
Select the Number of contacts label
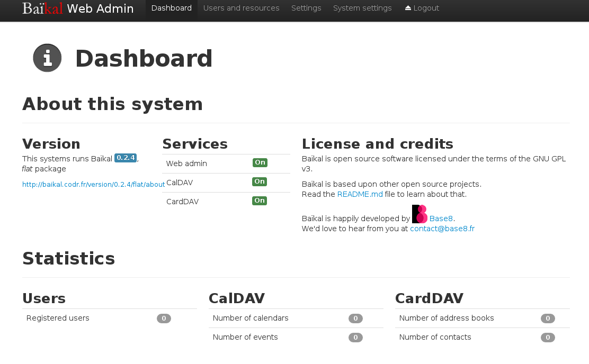tap(435, 338)
